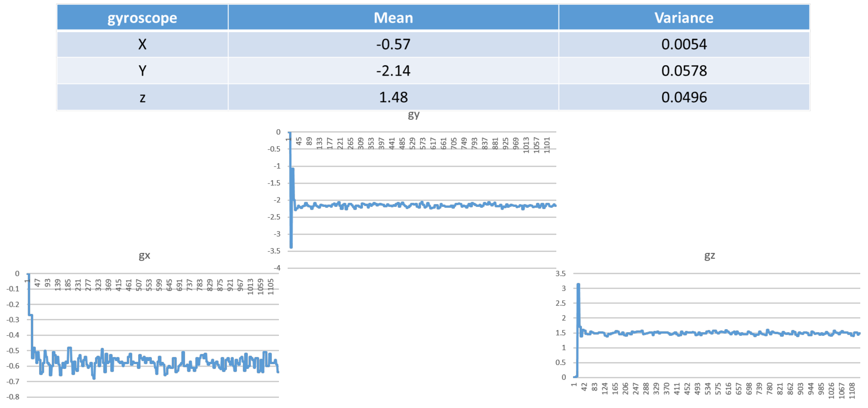Click the 1108 x-axis label in gz chart
868x408 pixels.
pyautogui.click(x=852, y=391)
